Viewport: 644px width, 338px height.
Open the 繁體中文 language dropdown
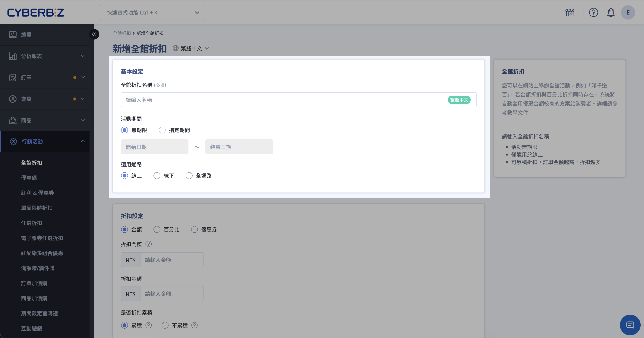191,48
